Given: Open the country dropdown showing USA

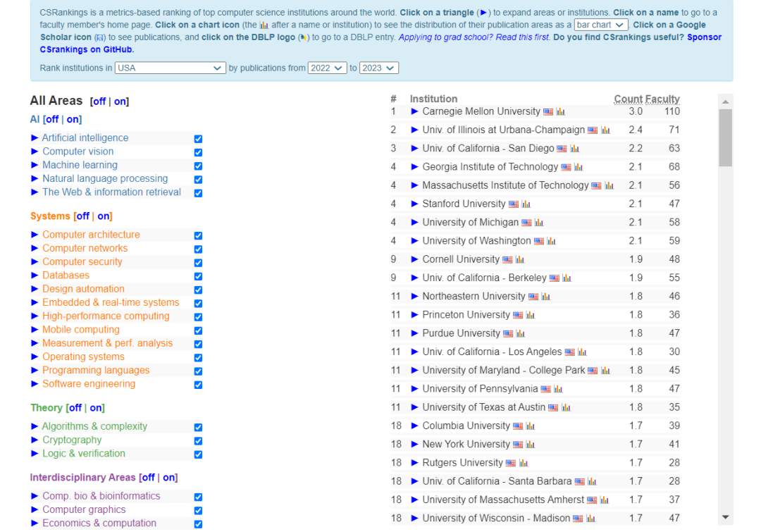Looking at the screenshot, I should coord(170,68).
